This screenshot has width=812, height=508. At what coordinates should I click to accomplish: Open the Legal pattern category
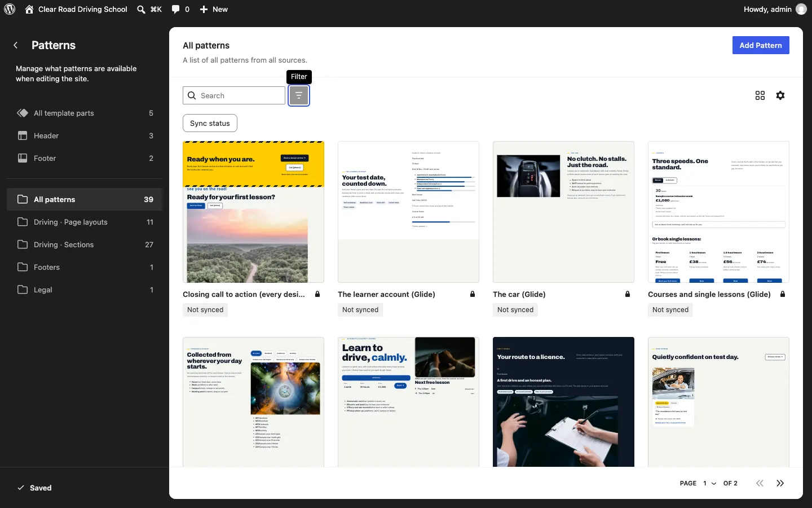click(x=85, y=290)
